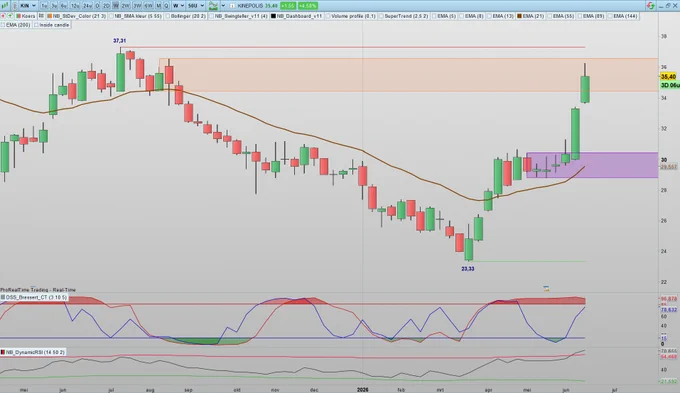
Task: Toggle the Inside candle indicator
Action: (x=52, y=25)
